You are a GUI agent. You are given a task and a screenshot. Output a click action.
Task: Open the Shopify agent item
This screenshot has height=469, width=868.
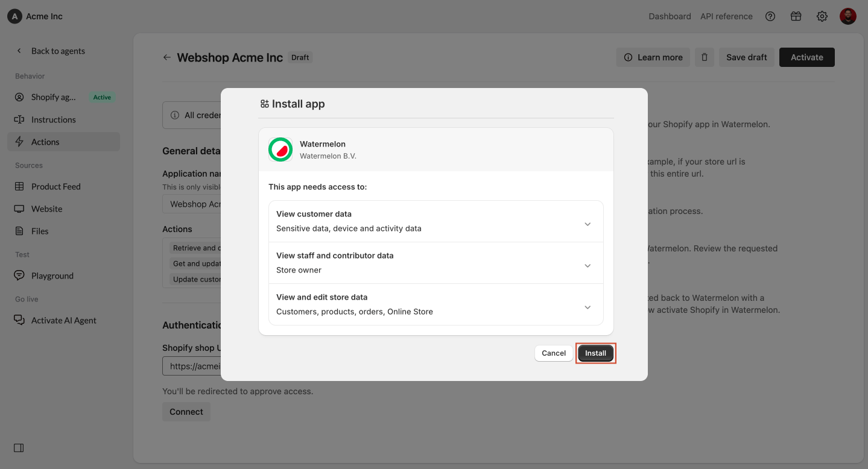click(x=63, y=97)
